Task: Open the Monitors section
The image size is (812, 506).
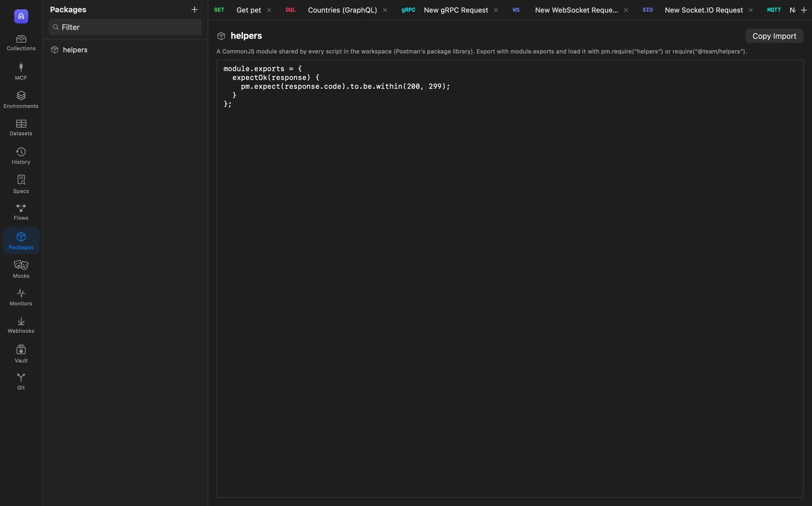Action: (x=21, y=297)
